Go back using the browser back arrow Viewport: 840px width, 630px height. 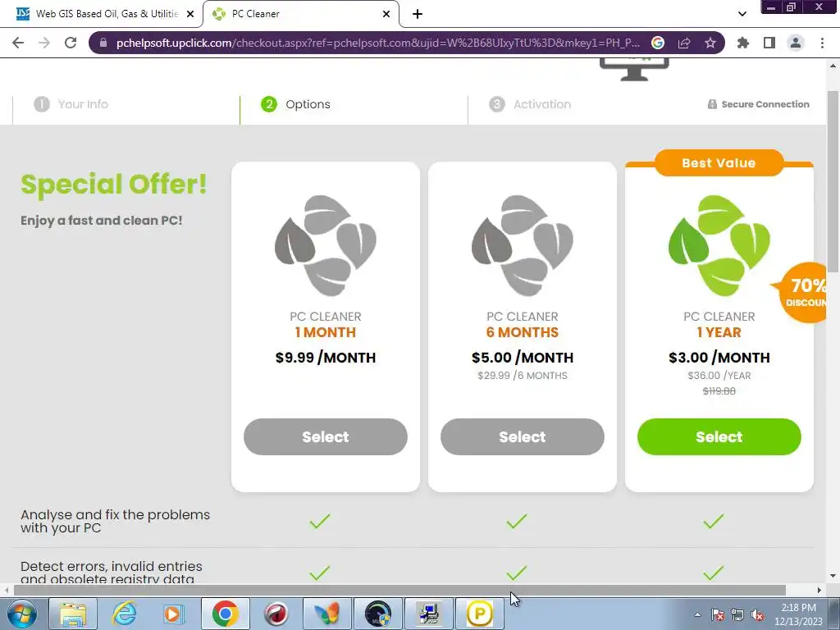(x=18, y=43)
